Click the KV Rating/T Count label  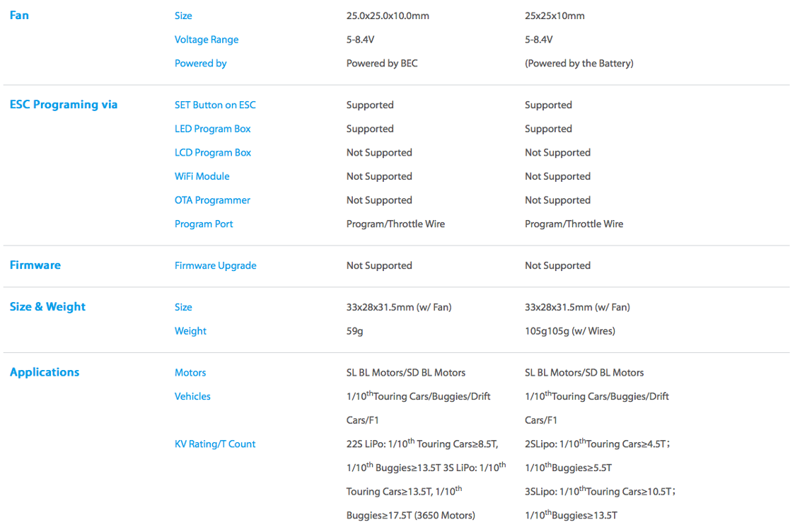pyautogui.click(x=215, y=444)
